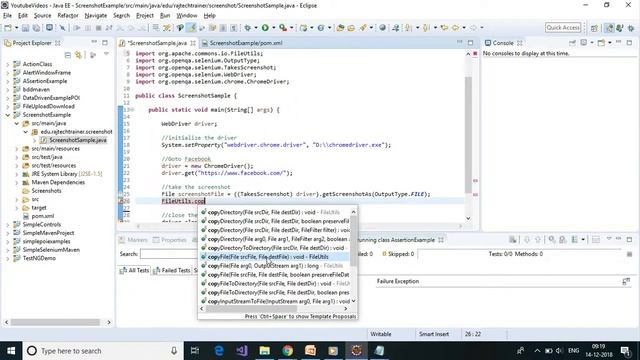Toggle Mark Occurrences highlighter icon
Viewport: 640px width, 360px height.
[191, 28]
